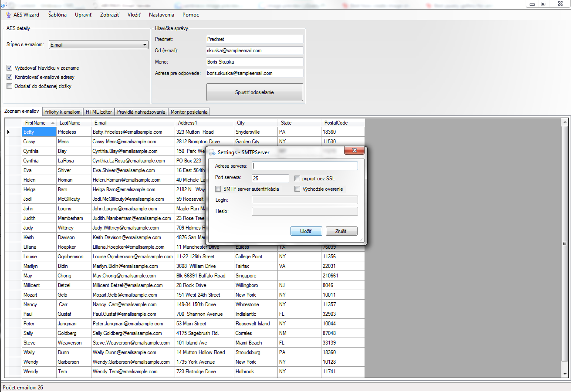
Task: Click the Spustiť odosielanie button
Action: [x=254, y=92]
